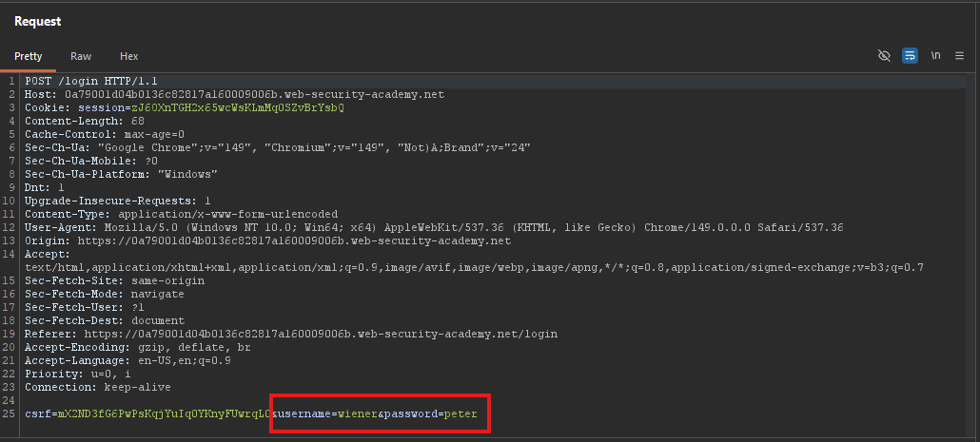This screenshot has width=980, height=442.
Task: Click the Accept: header name
Action: tap(48, 254)
